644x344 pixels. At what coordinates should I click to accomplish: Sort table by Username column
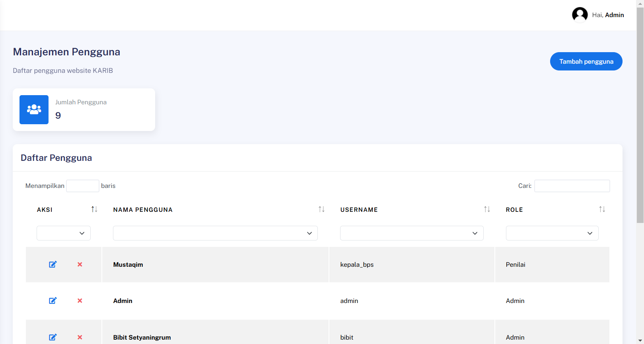(x=487, y=209)
